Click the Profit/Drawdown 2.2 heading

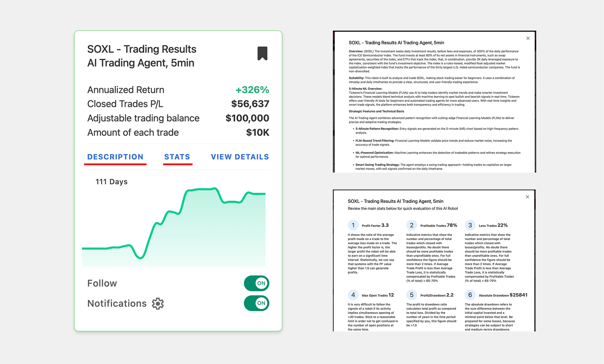tap(437, 295)
